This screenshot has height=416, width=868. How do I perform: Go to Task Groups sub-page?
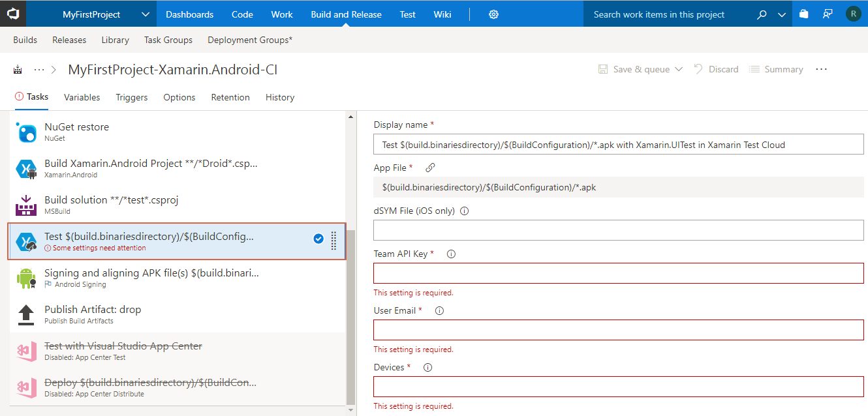tap(168, 40)
